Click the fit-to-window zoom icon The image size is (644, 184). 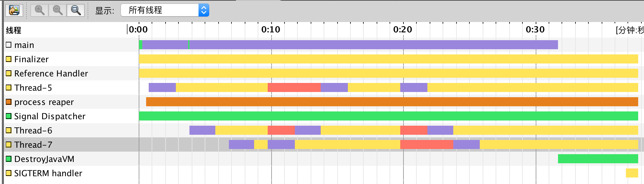(76, 10)
